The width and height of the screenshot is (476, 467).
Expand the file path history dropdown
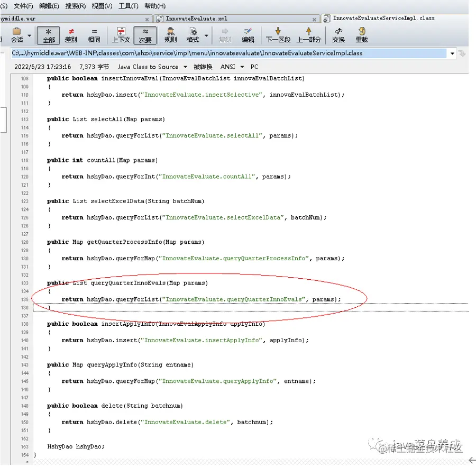(x=452, y=53)
